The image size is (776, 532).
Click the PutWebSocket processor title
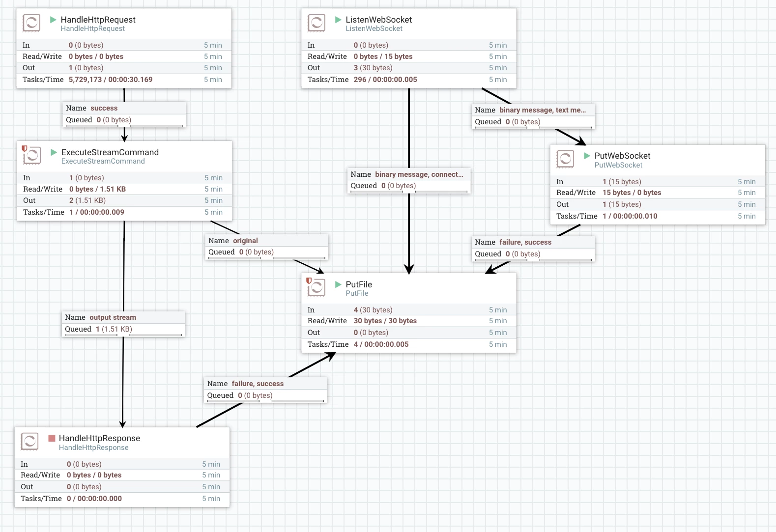[622, 156]
